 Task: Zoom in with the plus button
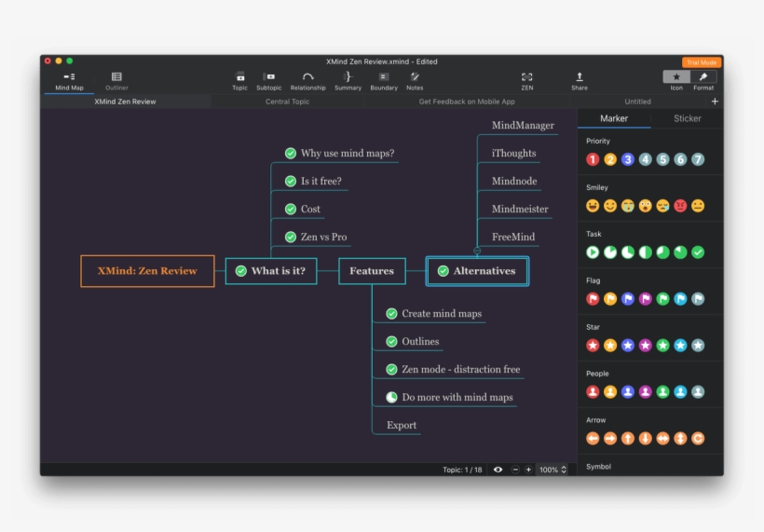tap(528, 470)
